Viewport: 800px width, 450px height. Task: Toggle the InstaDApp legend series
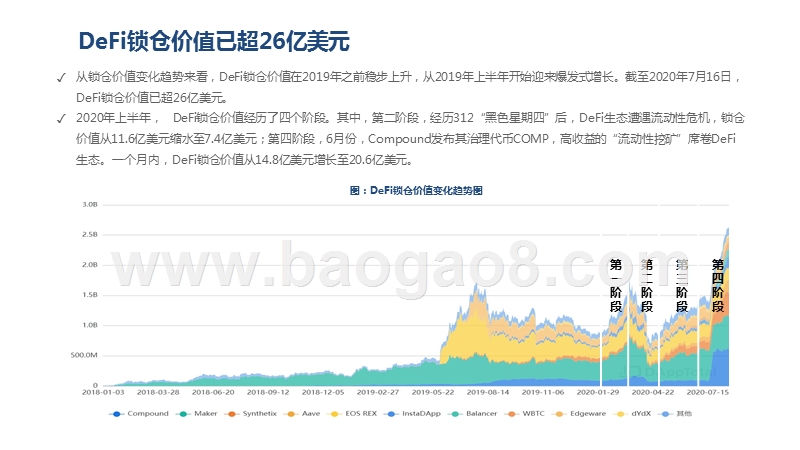412,414
